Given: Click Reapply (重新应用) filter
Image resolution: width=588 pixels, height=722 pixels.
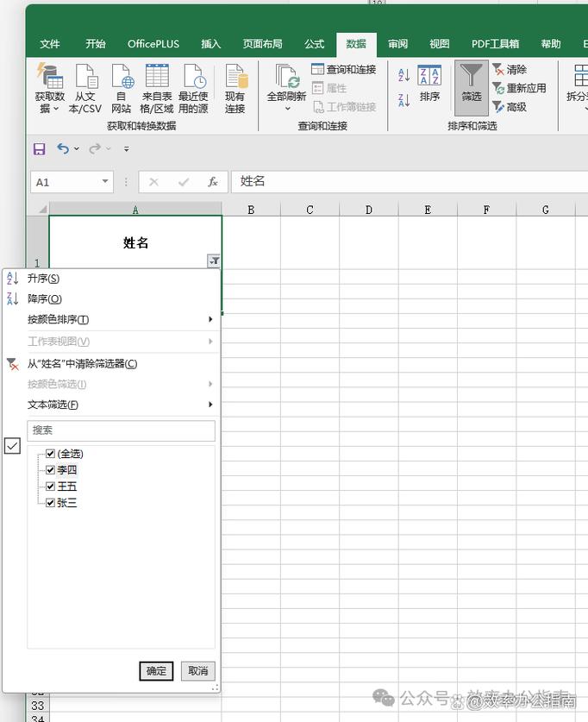Looking at the screenshot, I should [x=519, y=88].
